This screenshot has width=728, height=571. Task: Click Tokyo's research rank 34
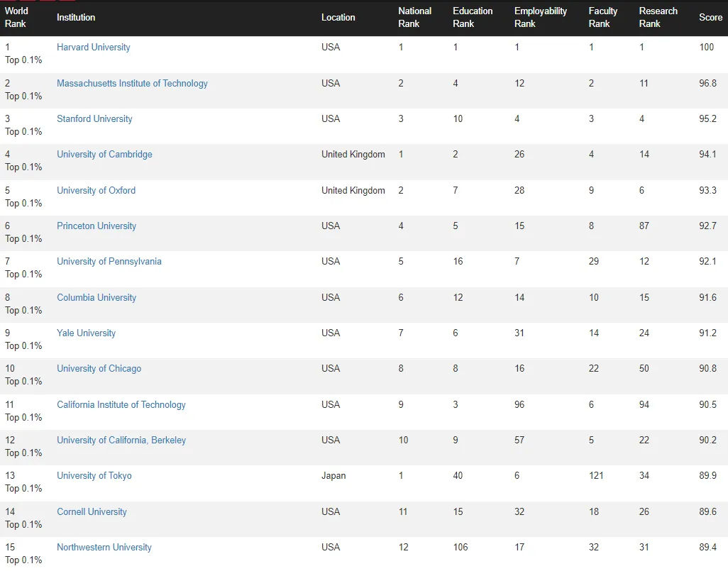(644, 476)
